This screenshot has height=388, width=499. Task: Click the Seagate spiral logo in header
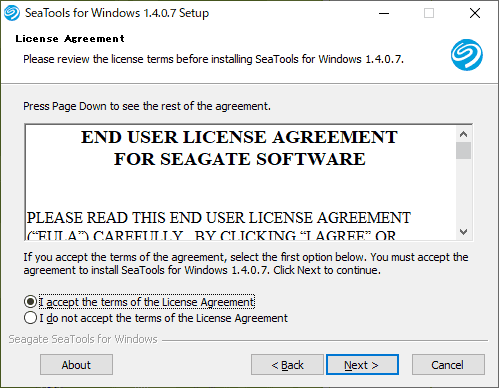click(467, 55)
